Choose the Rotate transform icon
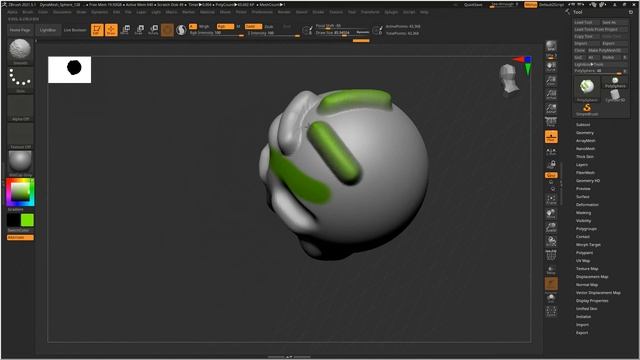Viewport: 640px width, 360px height. 153,30
